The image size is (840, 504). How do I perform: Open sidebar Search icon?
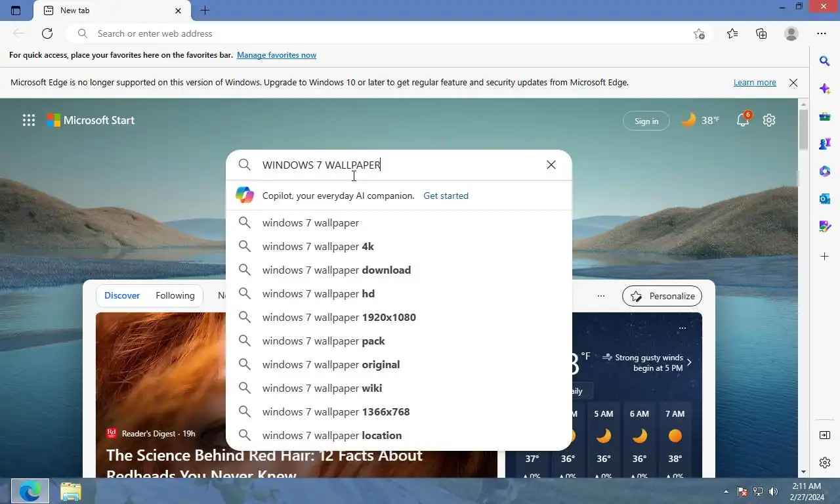(x=825, y=61)
